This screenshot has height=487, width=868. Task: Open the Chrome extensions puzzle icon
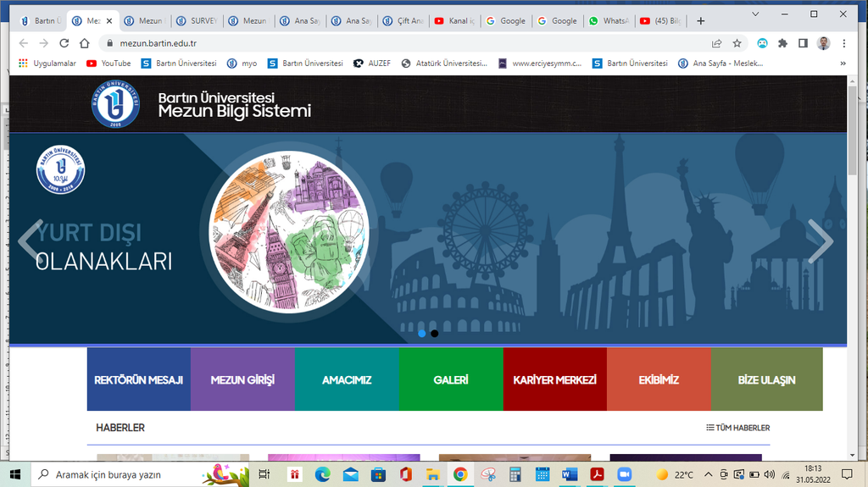click(x=782, y=43)
